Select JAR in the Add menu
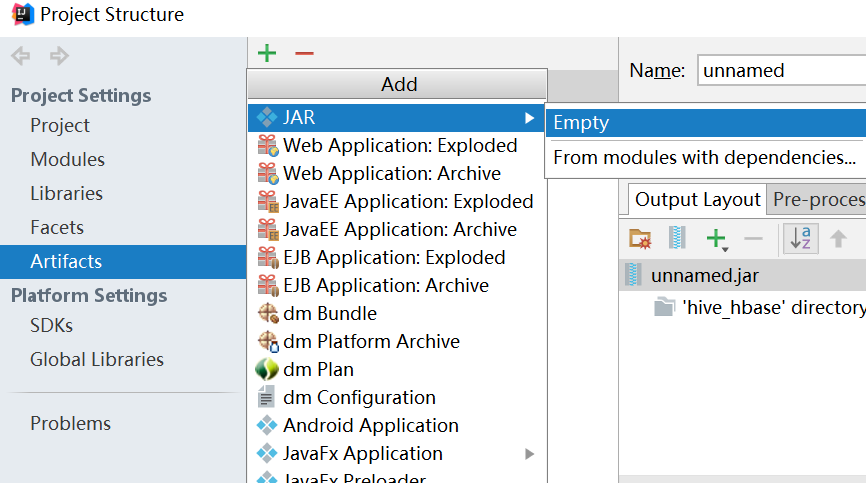 (396, 118)
